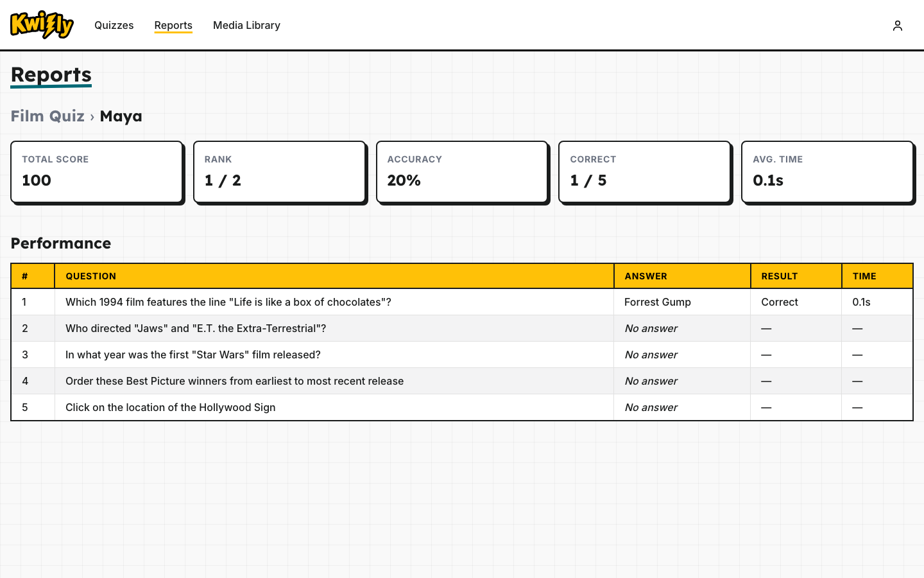Click the Kwizly logo
924x578 pixels.
tap(42, 25)
